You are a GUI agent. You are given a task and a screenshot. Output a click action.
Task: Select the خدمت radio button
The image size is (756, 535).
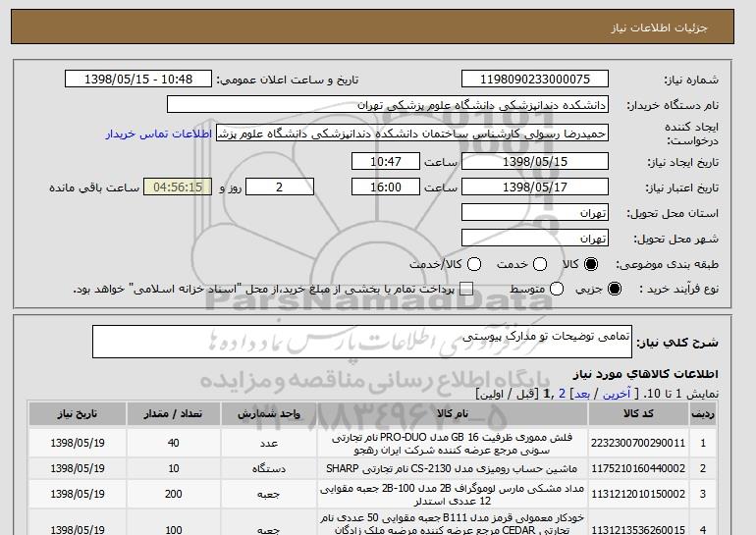coord(540,264)
